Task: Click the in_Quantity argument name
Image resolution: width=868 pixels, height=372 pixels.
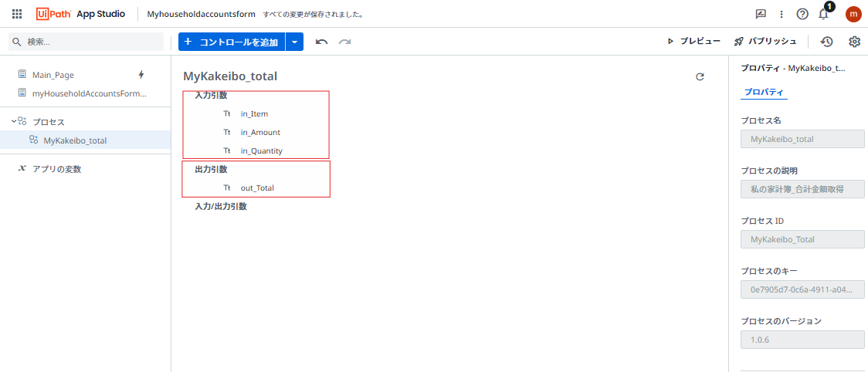Action: pyautogui.click(x=261, y=150)
